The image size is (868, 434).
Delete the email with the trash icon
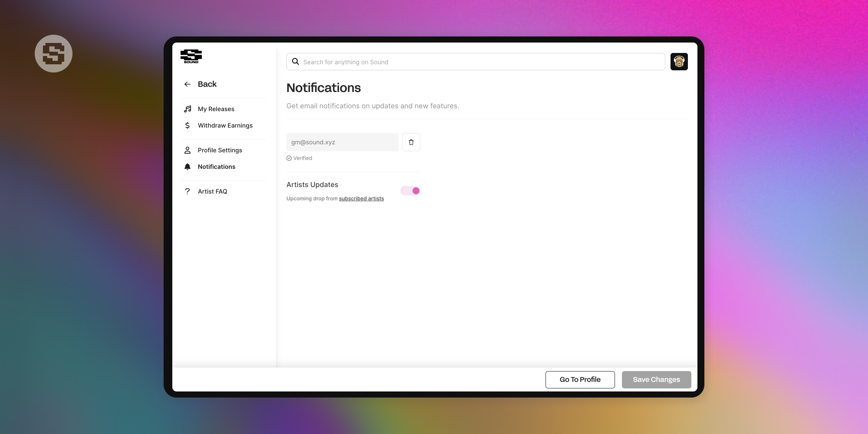pyautogui.click(x=411, y=142)
